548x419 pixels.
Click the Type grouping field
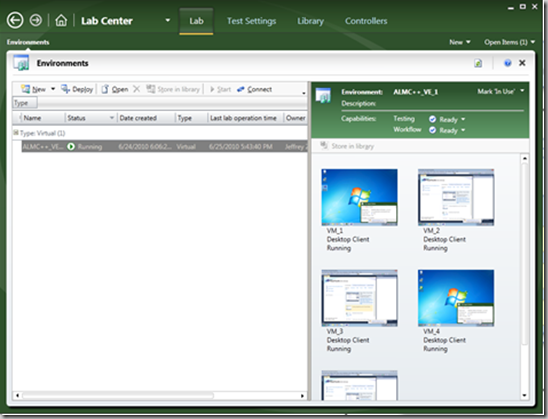tap(25, 103)
